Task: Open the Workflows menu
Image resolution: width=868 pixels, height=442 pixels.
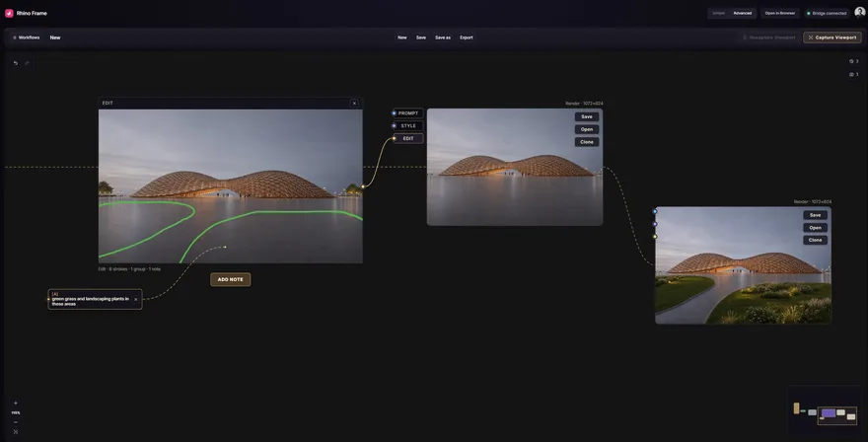Action: [26, 37]
